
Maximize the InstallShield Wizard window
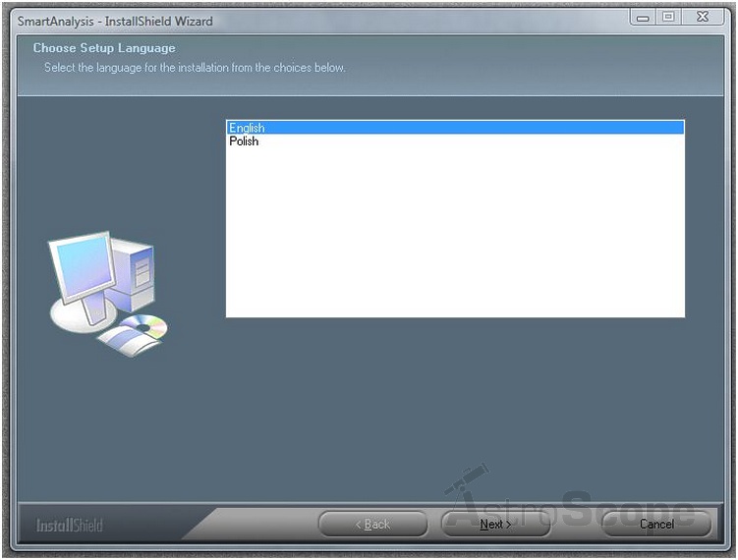click(668, 18)
